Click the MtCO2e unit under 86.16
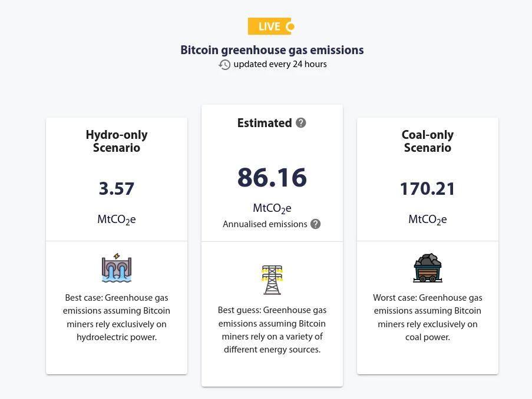The height and width of the screenshot is (399, 532). tap(272, 208)
